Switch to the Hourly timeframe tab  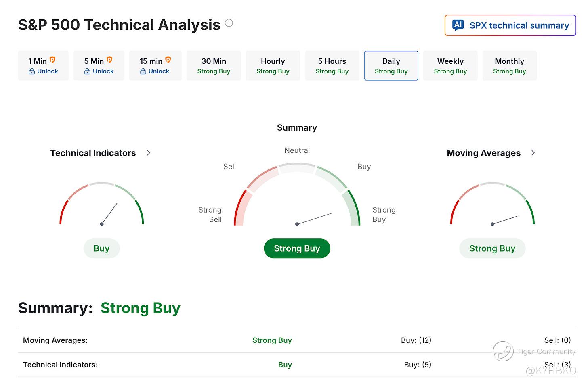coord(273,66)
